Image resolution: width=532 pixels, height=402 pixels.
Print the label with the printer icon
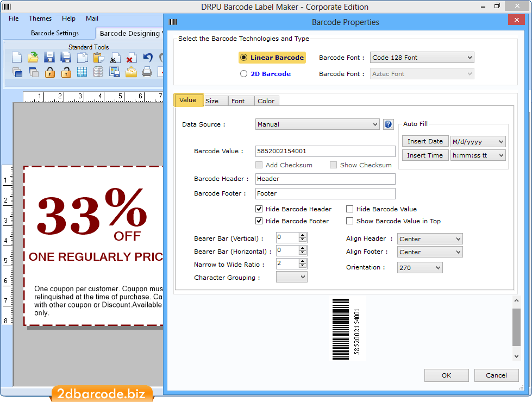click(x=147, y=72)
